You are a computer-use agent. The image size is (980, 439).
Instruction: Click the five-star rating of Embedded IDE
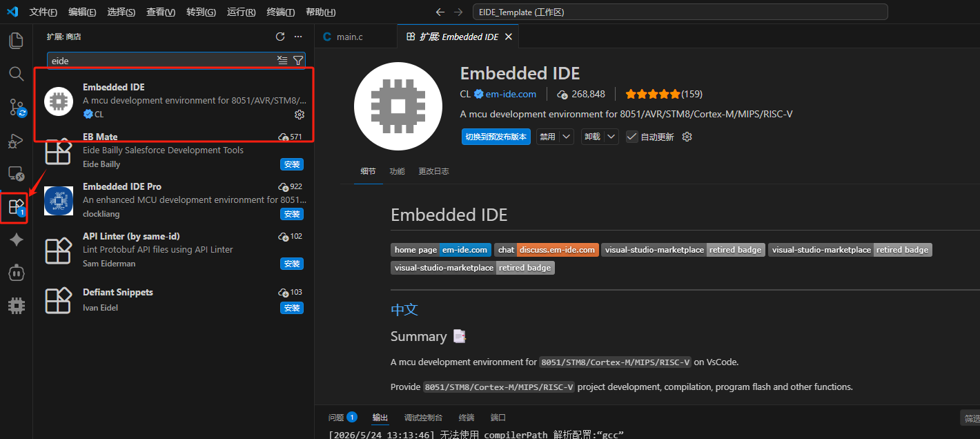pyautogui.click(x=652, y=94)
